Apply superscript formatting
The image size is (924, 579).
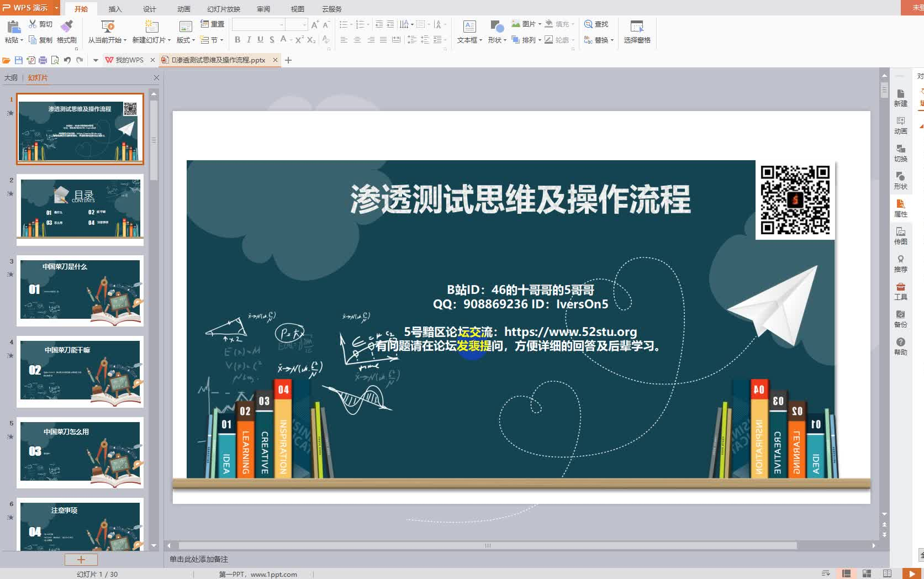(x=299, y=40)
